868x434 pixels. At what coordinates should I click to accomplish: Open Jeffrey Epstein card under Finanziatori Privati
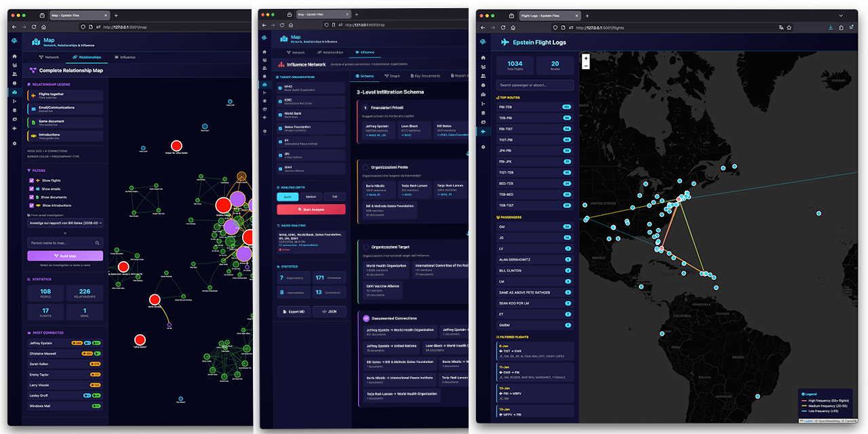[x=378, y=131]
